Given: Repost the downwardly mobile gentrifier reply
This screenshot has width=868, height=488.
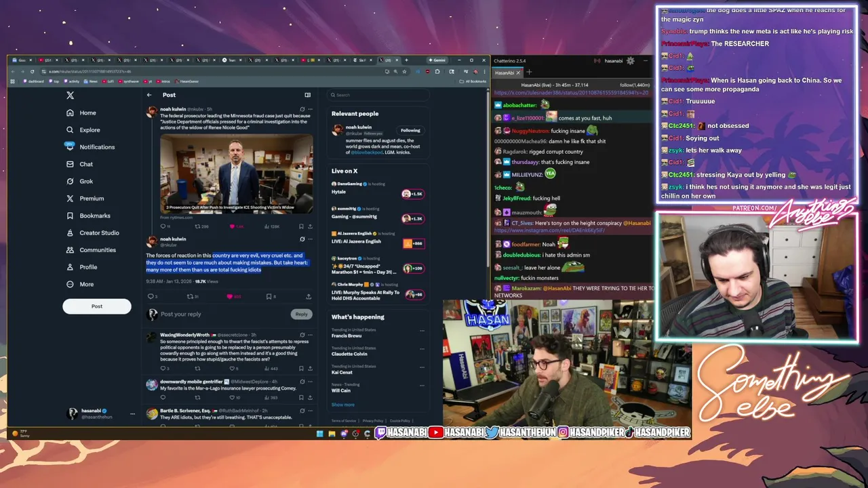Looking at the screenshot, I should coord(197,397).
